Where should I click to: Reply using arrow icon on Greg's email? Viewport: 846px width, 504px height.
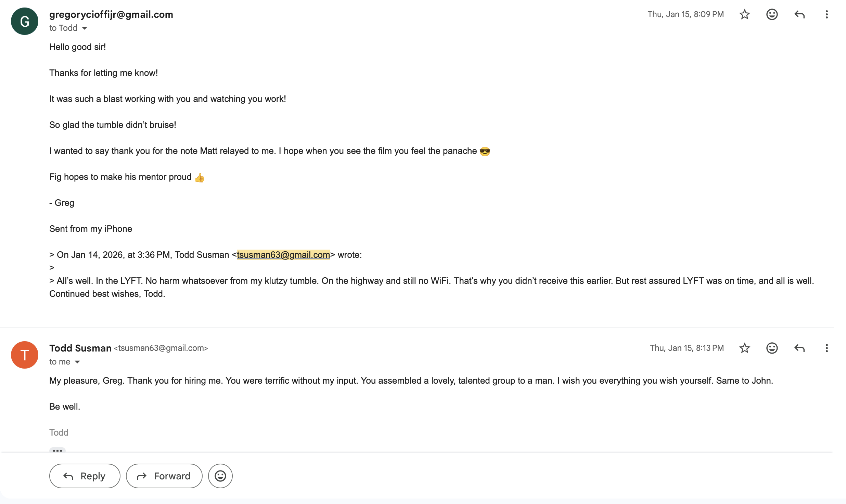tap(799, 14)
